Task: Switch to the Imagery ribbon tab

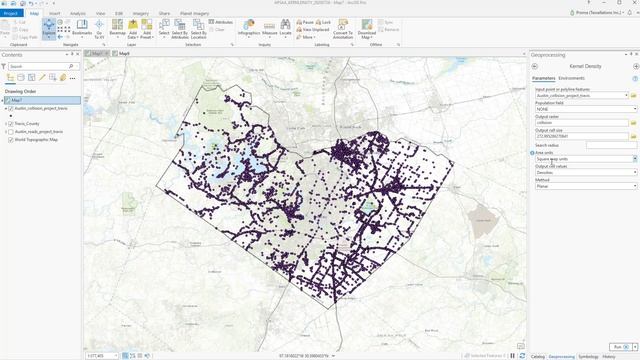Action: click(x=140, y=13)
